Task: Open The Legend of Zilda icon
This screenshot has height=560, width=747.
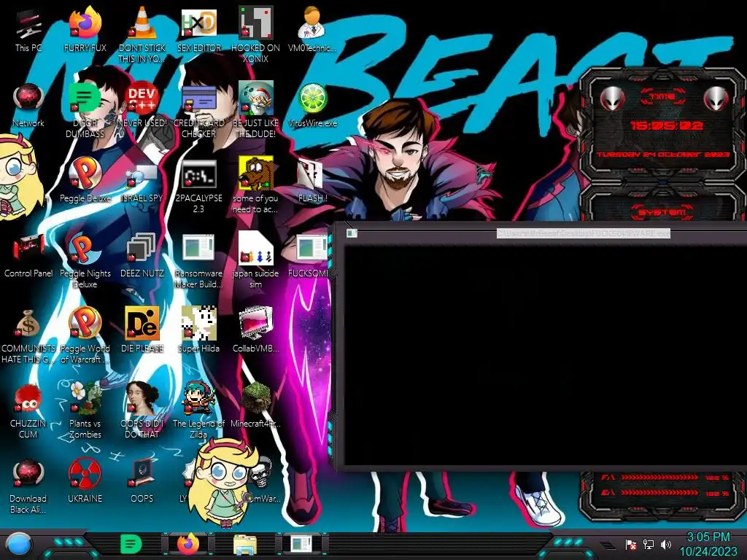Action: 198,411
